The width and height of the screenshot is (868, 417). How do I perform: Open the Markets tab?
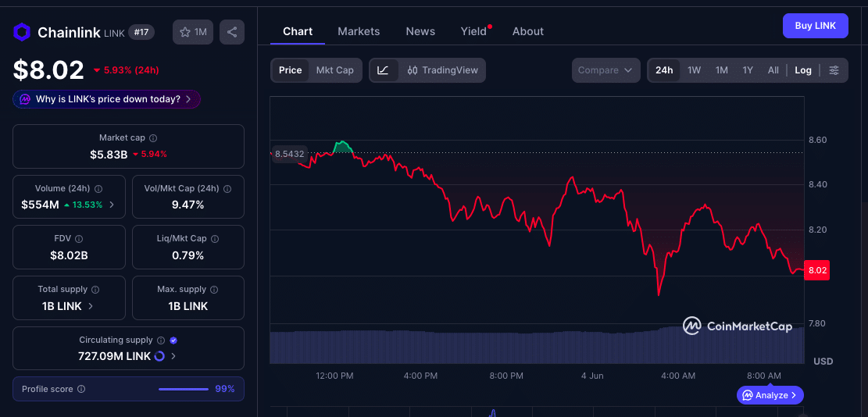(359, 31)
